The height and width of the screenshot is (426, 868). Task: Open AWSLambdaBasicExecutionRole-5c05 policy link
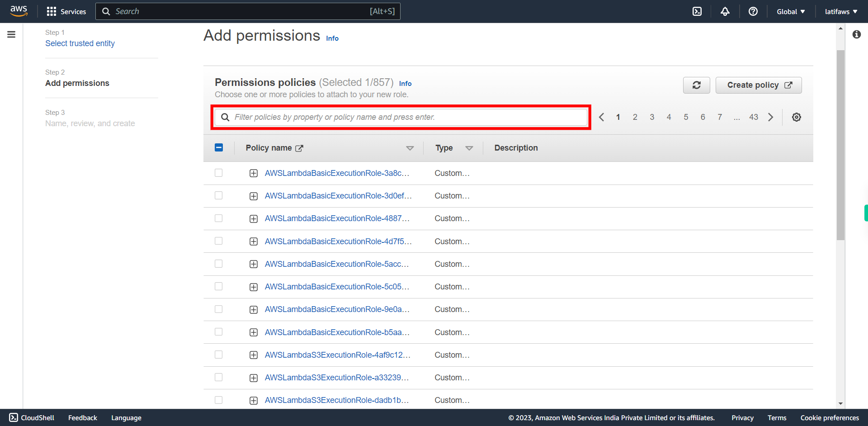coord(337,287)
